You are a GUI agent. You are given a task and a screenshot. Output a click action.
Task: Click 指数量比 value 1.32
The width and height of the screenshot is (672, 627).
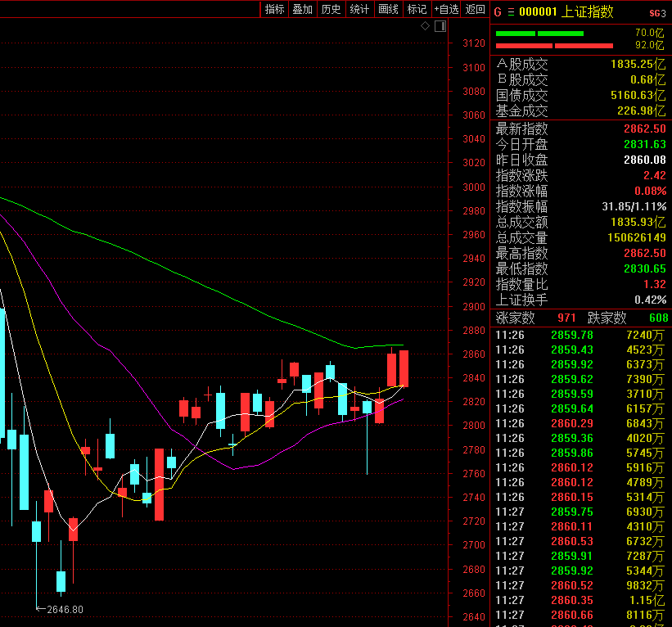coord(655,284)
